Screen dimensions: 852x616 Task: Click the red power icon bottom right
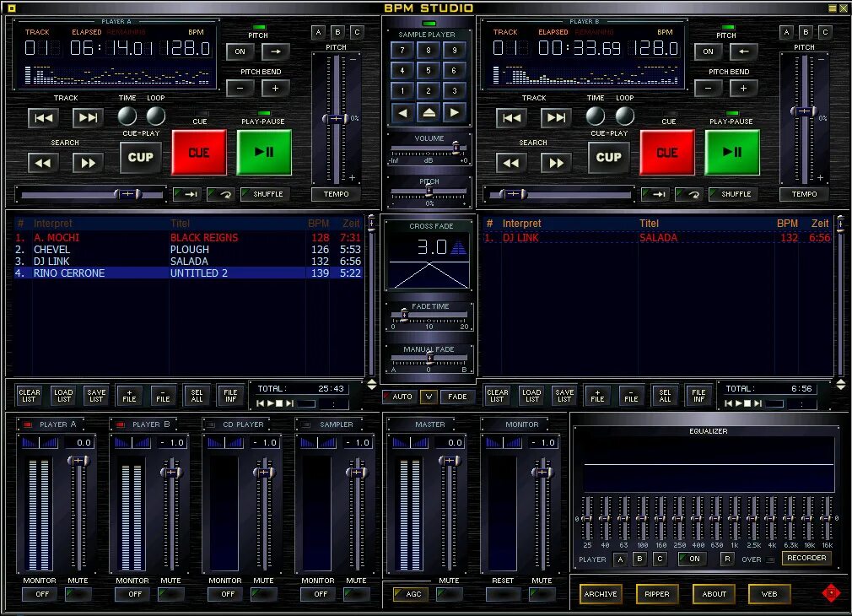pos(832,592)
